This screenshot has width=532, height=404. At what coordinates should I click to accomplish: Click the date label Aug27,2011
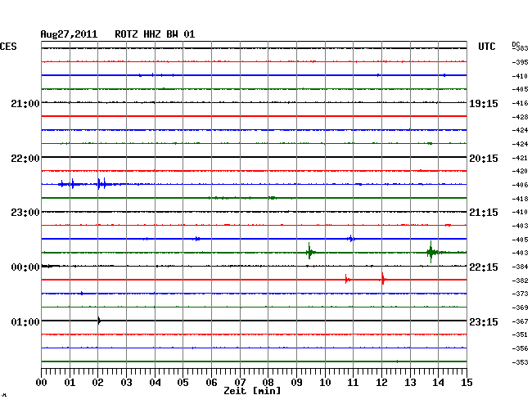click(69, 34)
